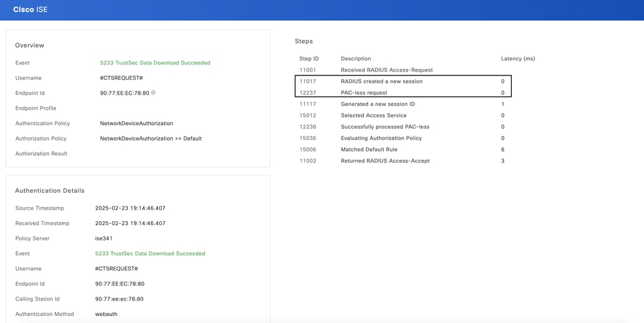
Task: Select step ID 12237
Action: (x=307, y=93)
